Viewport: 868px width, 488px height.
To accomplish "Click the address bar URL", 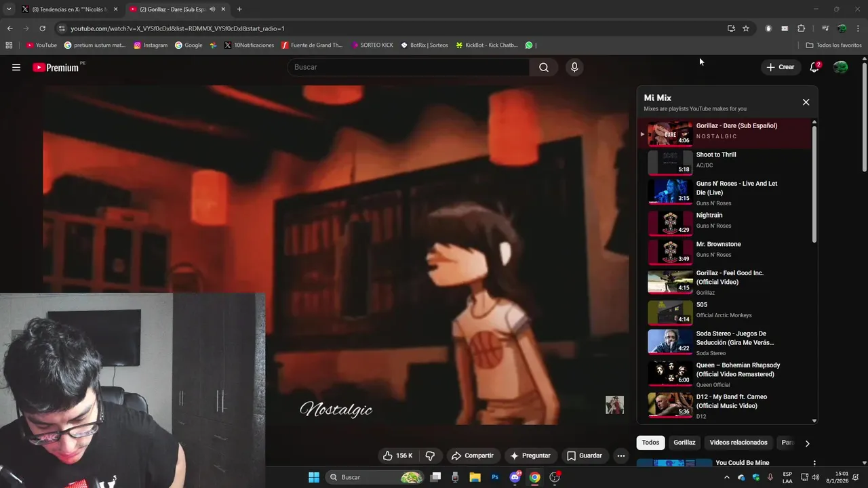I will pyautogui.click(x=178, y=28).
